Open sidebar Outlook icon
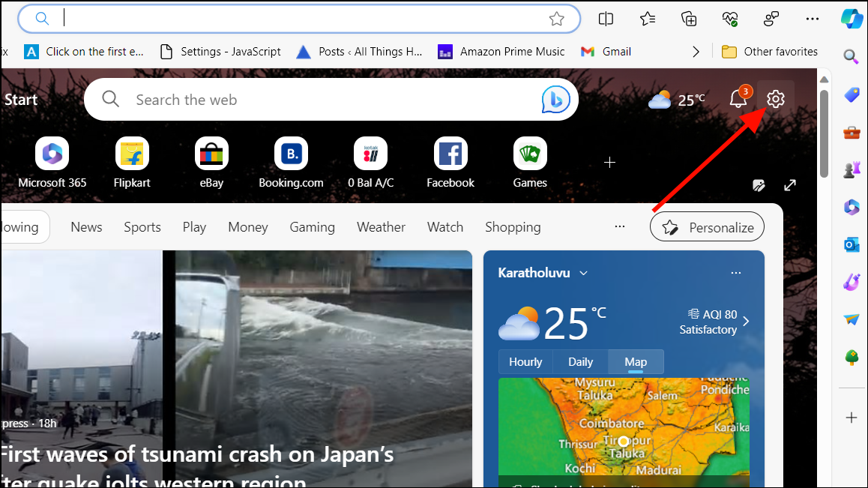868x488 pixels. (x=852, y=244)
